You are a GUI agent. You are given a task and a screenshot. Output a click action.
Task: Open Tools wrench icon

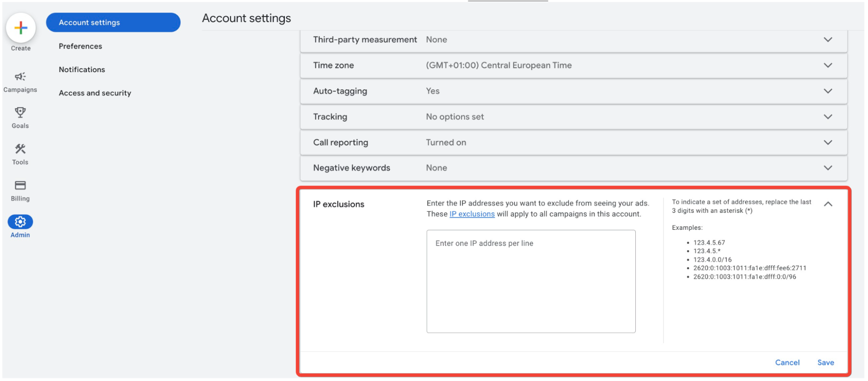(20, 149)
